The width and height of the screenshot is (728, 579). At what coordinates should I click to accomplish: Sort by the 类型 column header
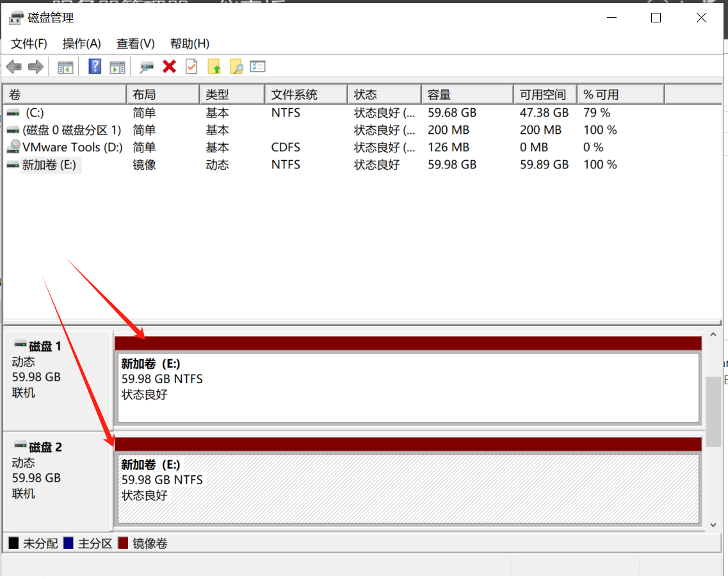232,95
